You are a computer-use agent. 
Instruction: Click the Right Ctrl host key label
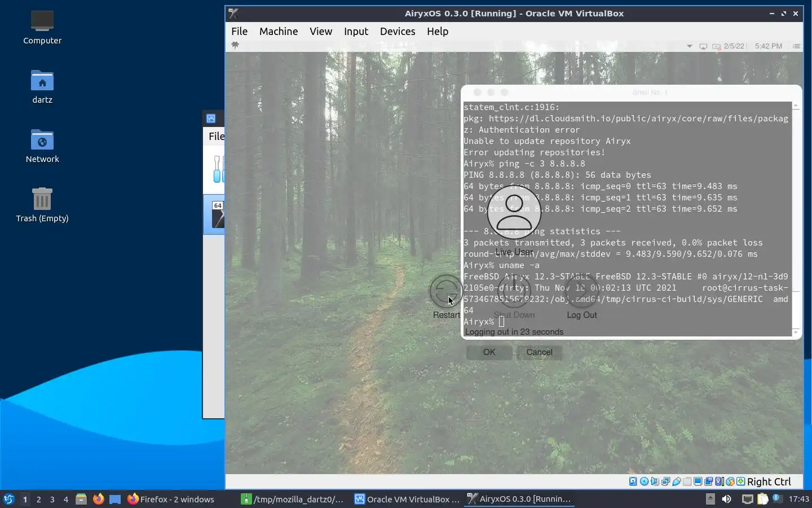coord(769,481)
